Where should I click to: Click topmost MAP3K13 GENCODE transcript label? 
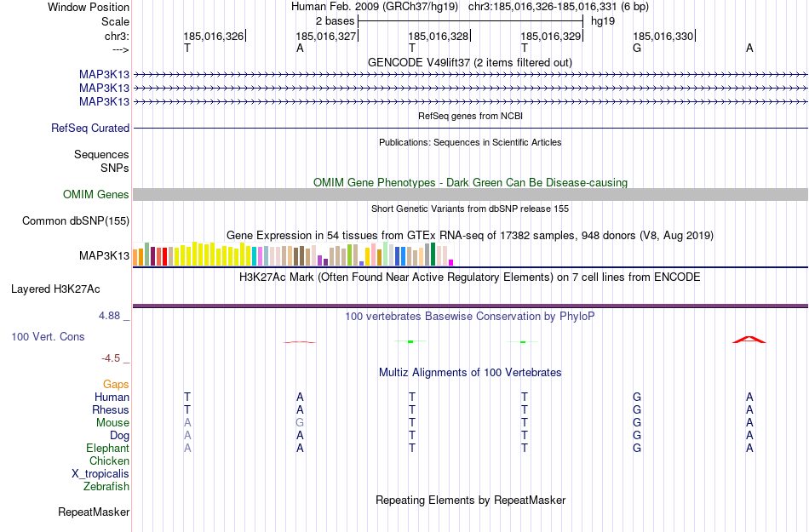pyautogui.click(x=104, y=75)
